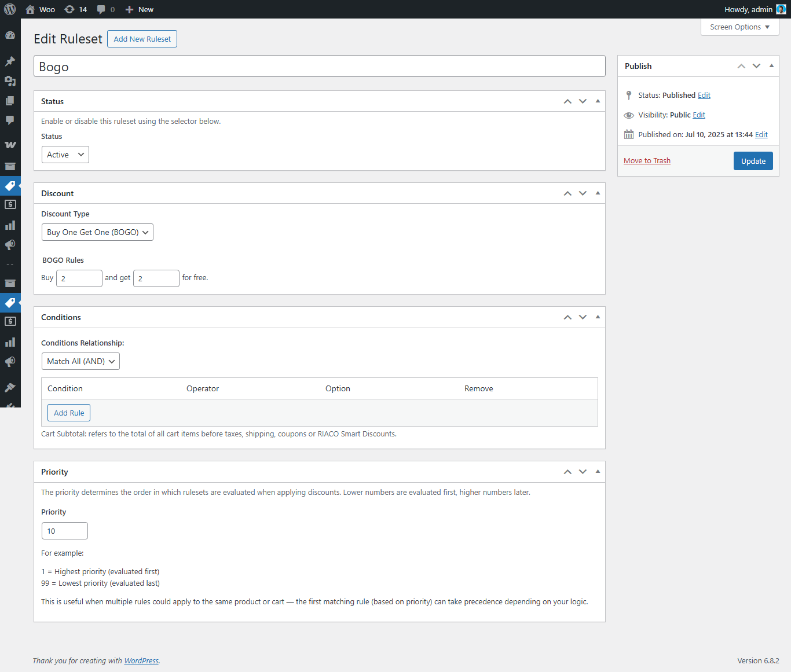Edit the published date link
This screenshot has width=791, height=672.
tap(761, 135)
